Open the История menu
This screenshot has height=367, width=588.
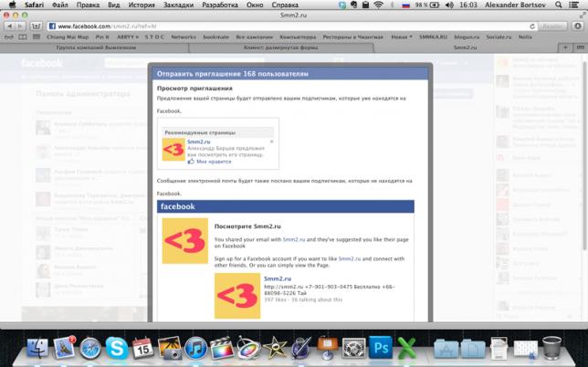point(142,5)
